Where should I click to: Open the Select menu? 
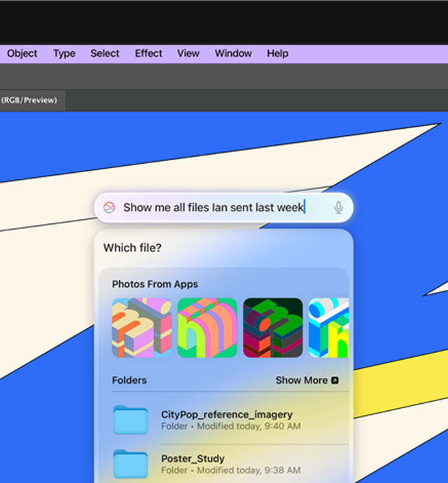(105, 53)
